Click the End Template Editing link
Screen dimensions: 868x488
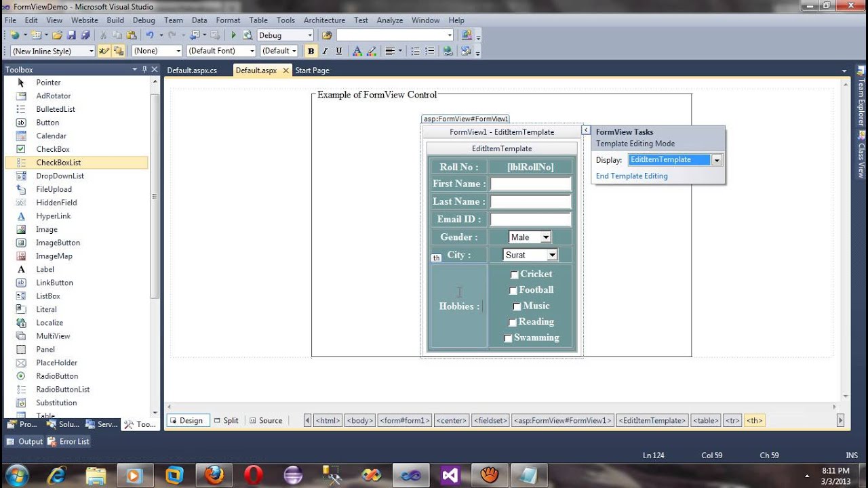[x=631, y=176]
